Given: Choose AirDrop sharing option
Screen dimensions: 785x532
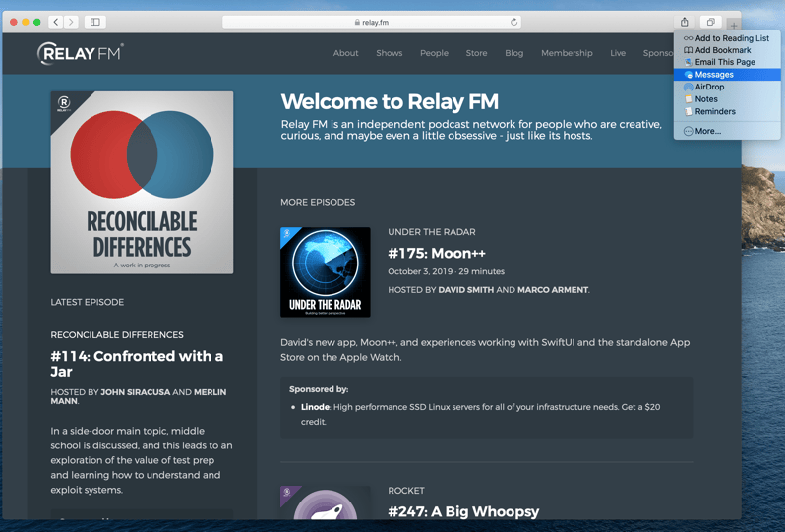Looking at the screenshot, I should (727, 87).
